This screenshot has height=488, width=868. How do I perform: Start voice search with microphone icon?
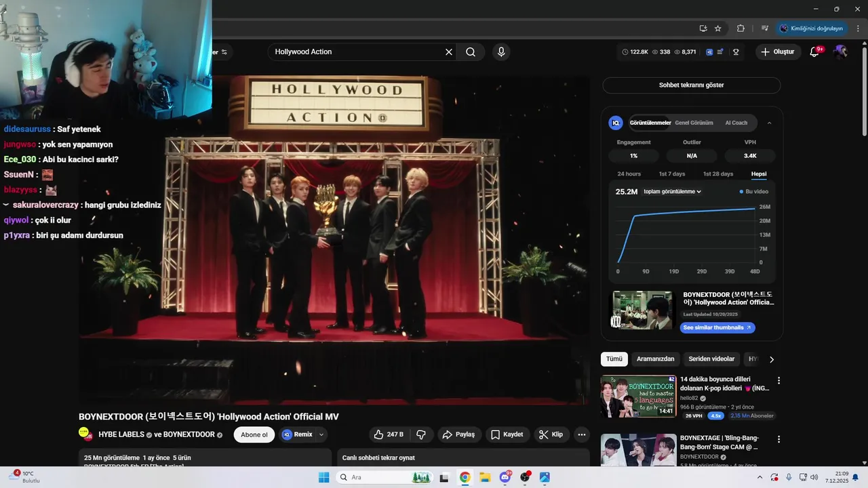[x=501, y=52]
